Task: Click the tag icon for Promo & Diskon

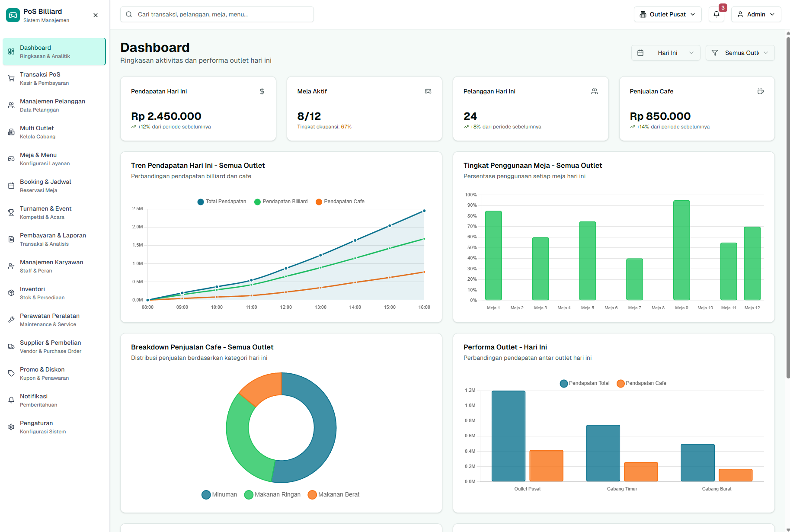Action: coord(11,374)
